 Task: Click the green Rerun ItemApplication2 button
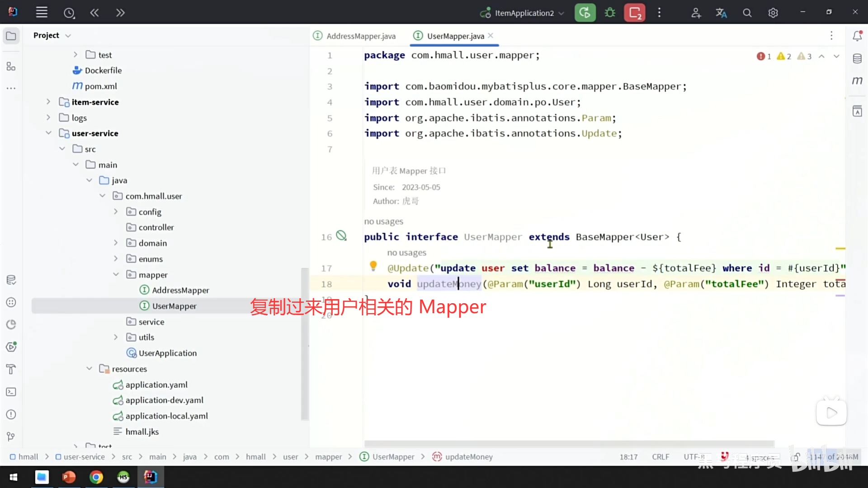[x=585, y=13]
